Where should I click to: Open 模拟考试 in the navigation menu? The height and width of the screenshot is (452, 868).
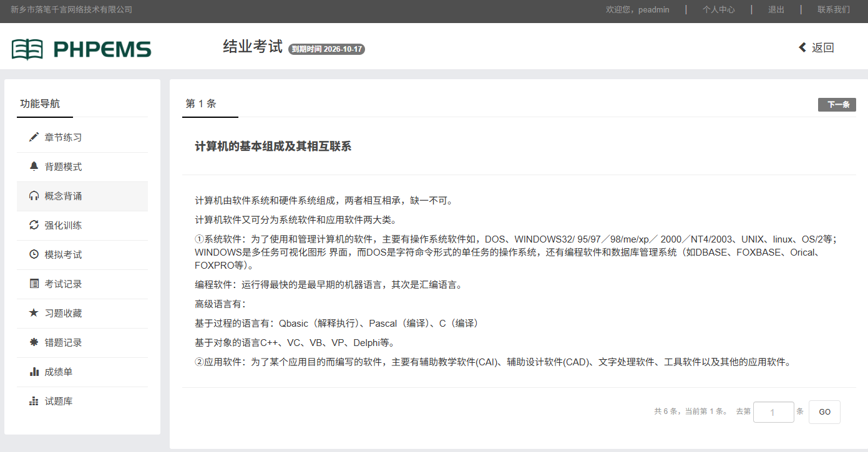(63, 254)
